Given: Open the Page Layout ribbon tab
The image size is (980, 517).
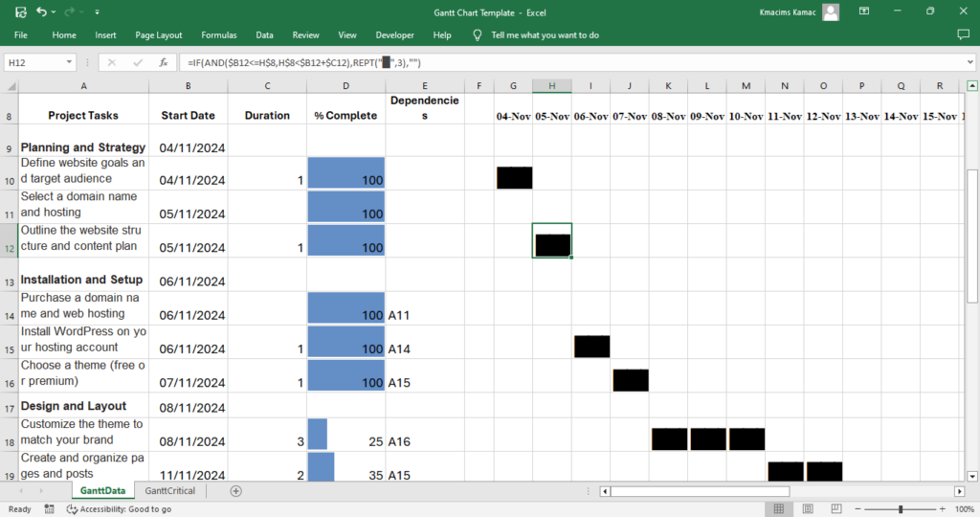Looking at the screenshot, I should (159, 35).
